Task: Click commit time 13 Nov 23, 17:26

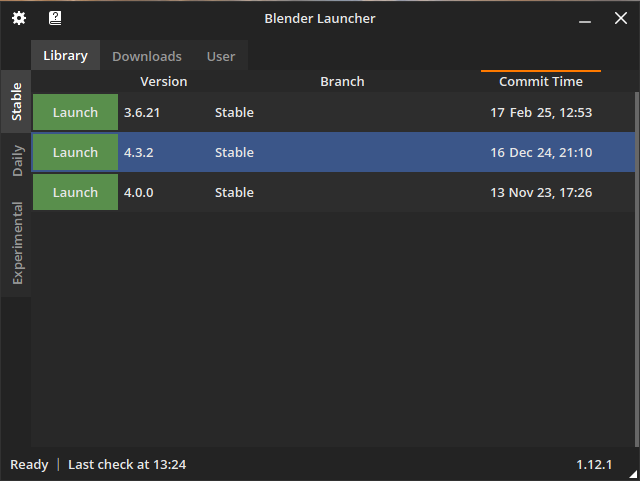Action: 541,193
